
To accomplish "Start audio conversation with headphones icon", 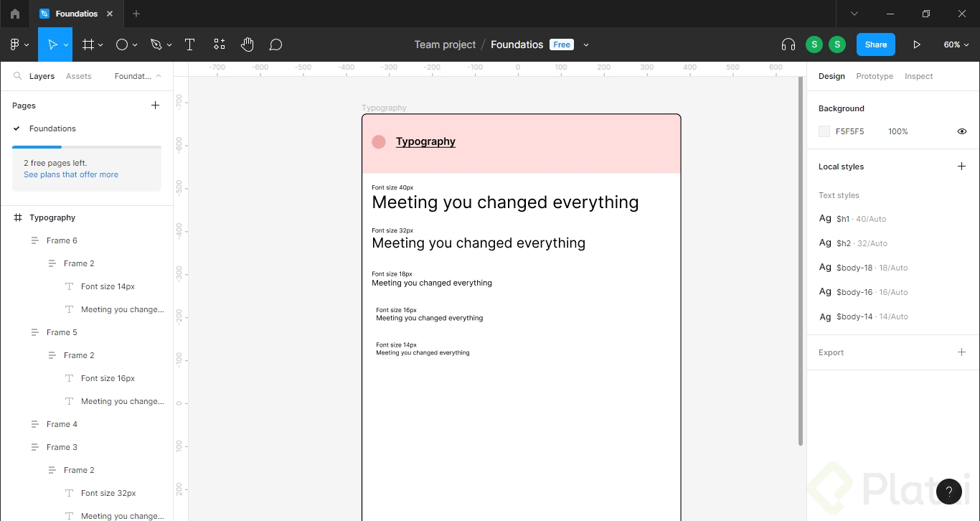I will coord(788,44).
